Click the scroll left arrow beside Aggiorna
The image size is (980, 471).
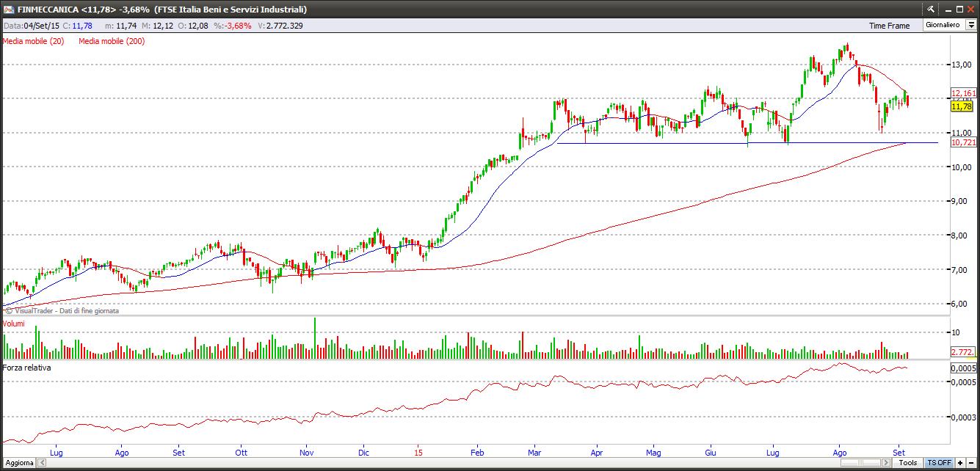tap(40, 463)
